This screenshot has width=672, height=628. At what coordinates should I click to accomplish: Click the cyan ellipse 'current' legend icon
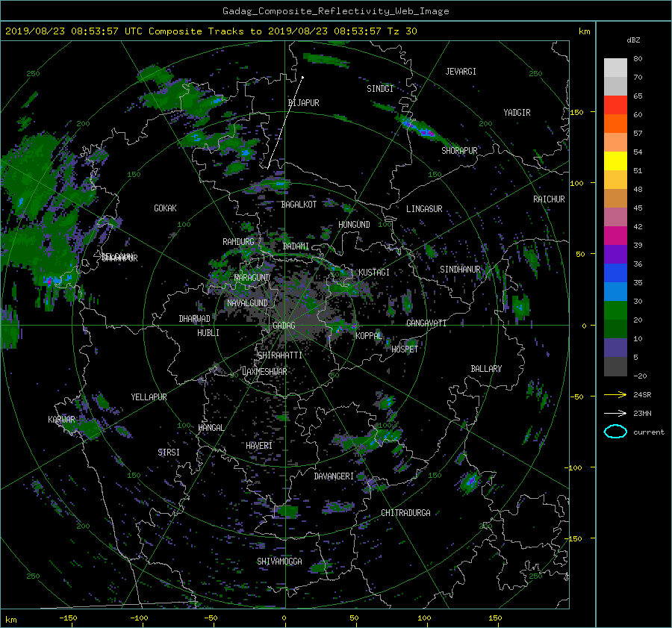click(615, 432)
